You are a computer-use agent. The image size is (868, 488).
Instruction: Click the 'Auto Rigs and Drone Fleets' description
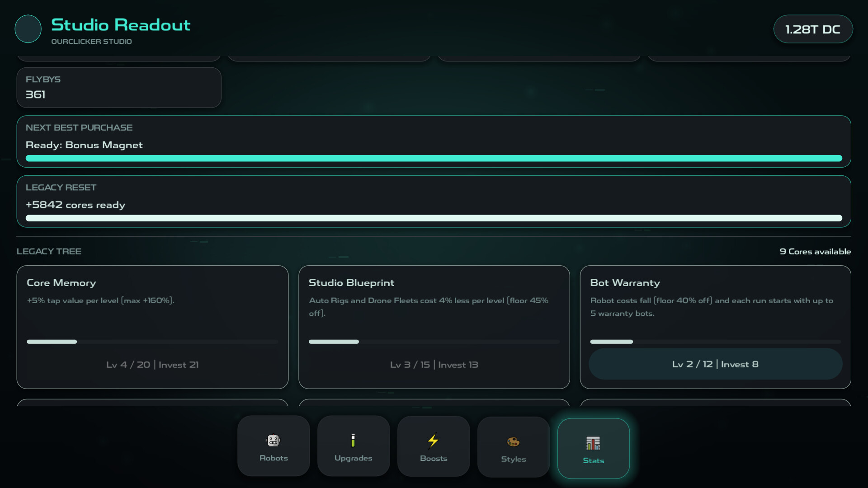tap(429, 306)
